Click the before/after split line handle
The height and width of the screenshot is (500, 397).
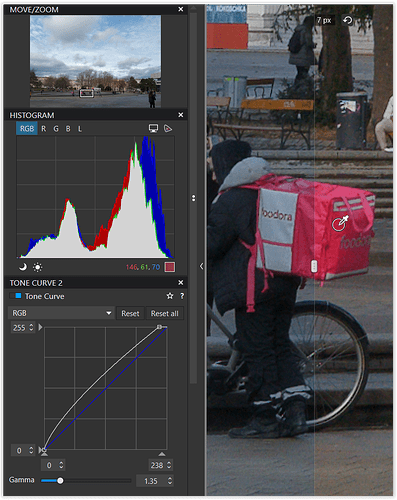314,266
